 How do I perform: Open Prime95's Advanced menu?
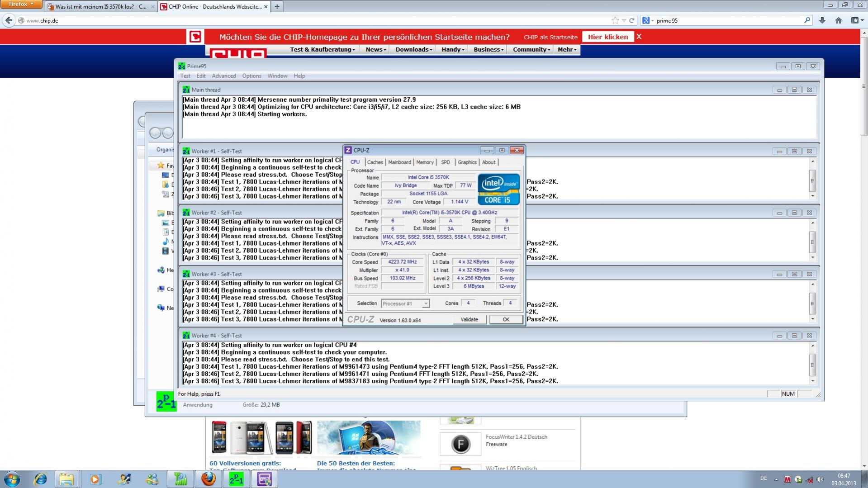coord(224,76)
